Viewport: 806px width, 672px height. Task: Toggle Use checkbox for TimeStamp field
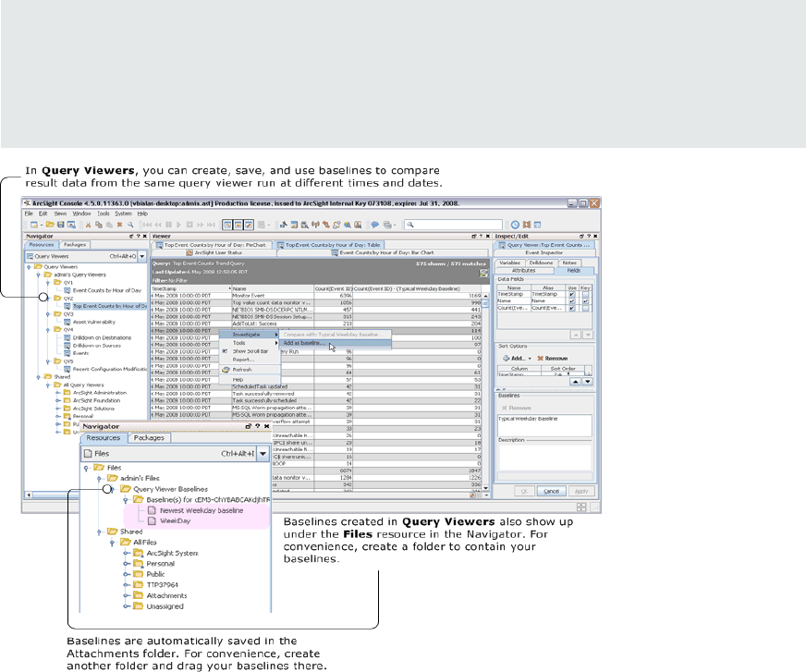(571, 295)
